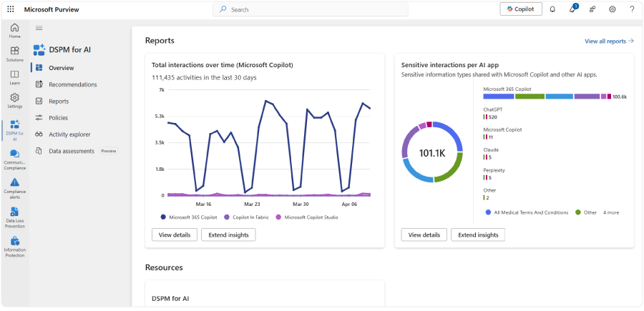This screenshot has height=311, width=644.
Task: Click the donut chart 101.1K center
Action: click(x=432, y=152)
